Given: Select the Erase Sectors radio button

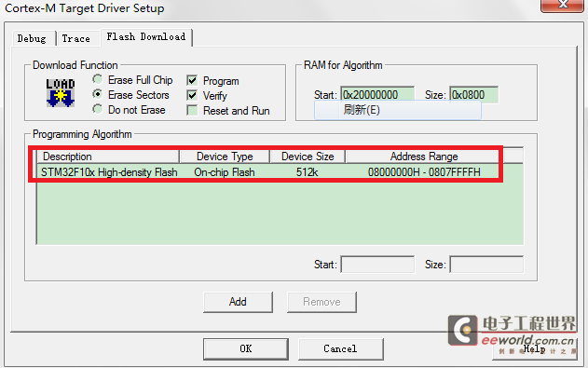Looking at the screenshot, I should tap(98, 94).
